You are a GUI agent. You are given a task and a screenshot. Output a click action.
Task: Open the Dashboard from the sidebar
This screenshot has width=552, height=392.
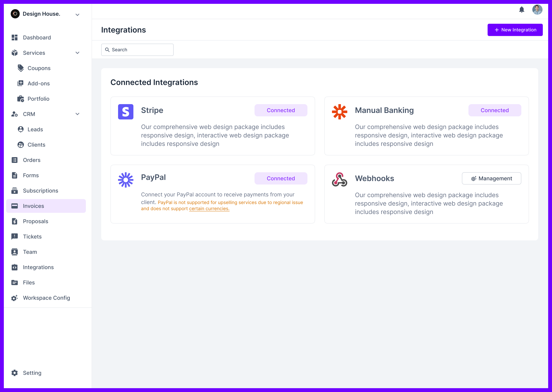[37, 37]
